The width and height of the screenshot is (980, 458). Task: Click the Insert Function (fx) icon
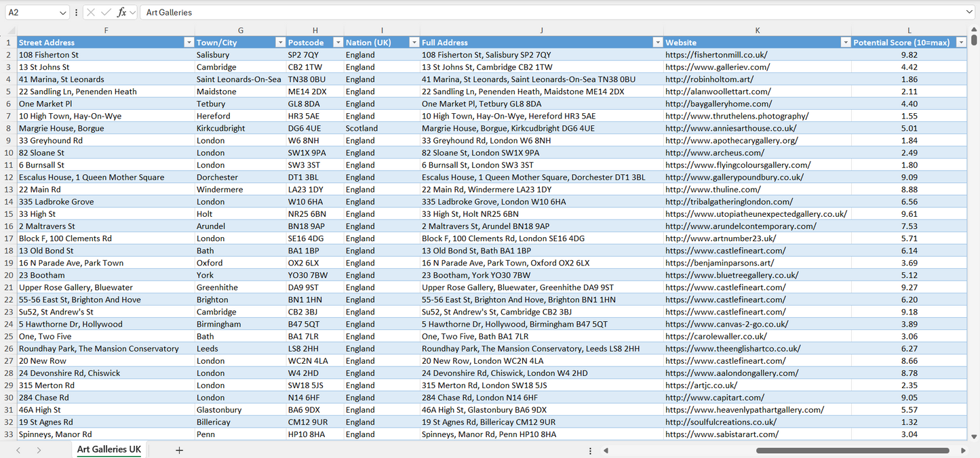pos(122,12)
